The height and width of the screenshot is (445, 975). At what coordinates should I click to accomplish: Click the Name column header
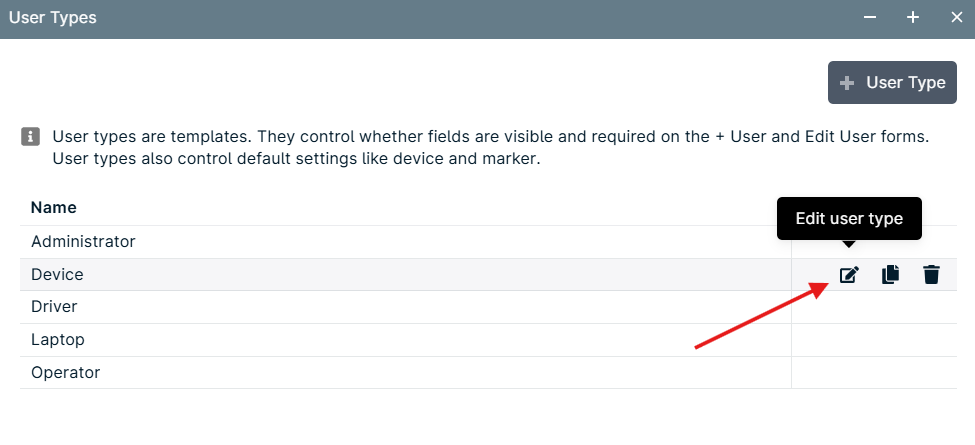54,207
